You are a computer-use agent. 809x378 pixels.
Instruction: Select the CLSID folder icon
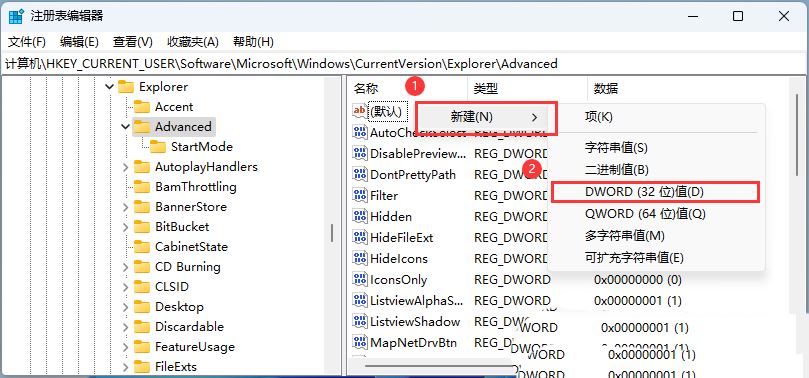pyautogui.click(x=141, y=287)
